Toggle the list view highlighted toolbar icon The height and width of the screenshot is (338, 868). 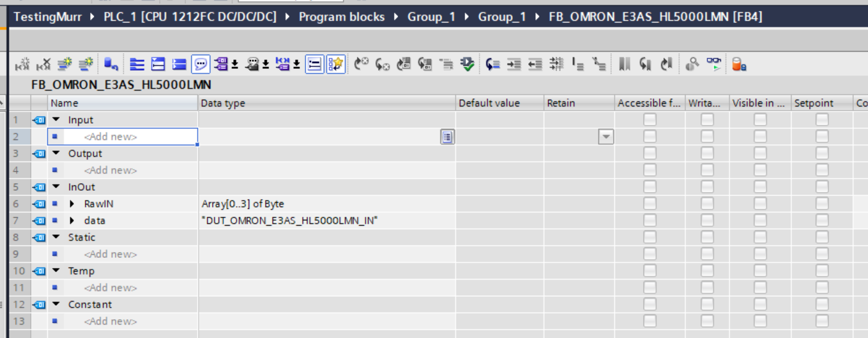point(314,64)
